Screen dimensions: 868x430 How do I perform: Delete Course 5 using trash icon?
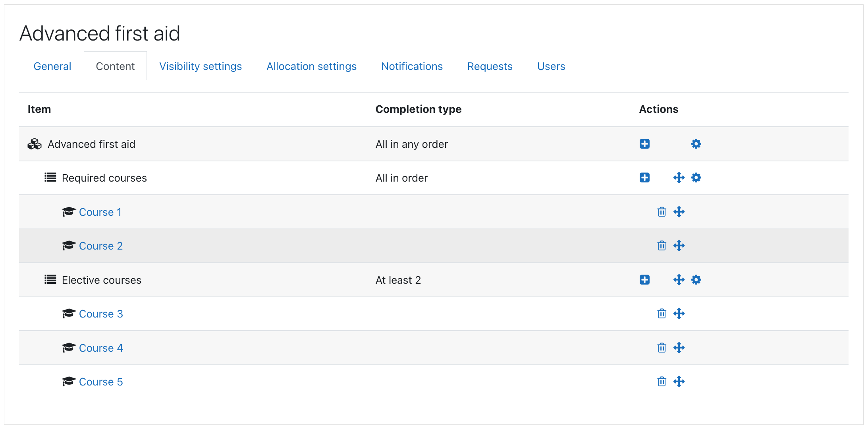tap(662, 382)
